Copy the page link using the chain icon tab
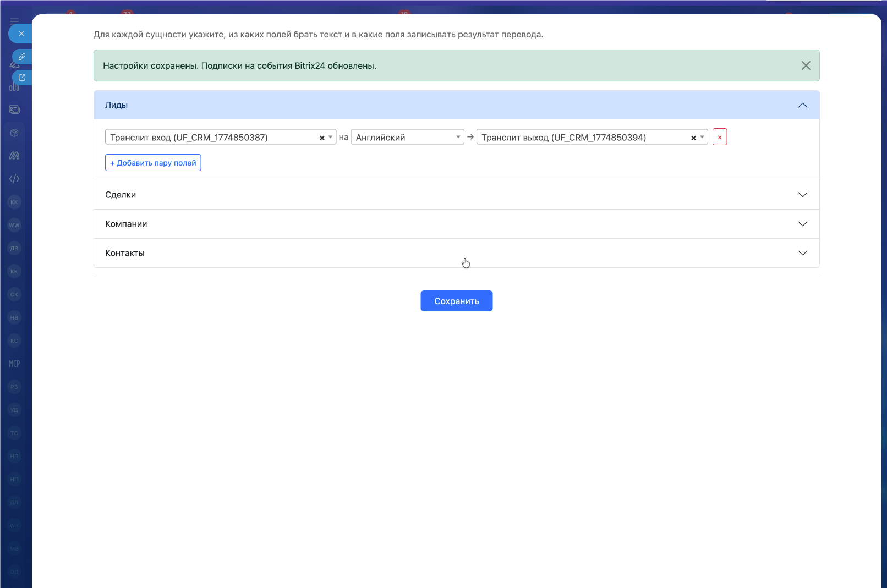 (22, 57)
